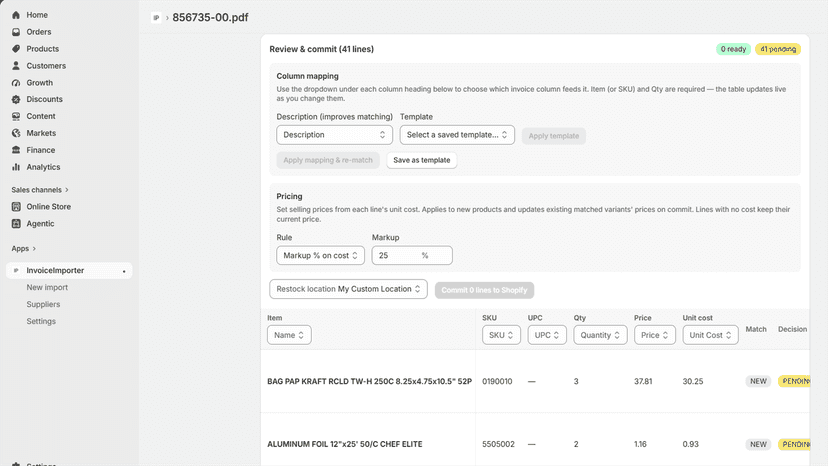Screen dimensions: 828x466
Task: Click item name BAG PAP KRAFT RCLD TW-H 250C
Action: [369, 381]
